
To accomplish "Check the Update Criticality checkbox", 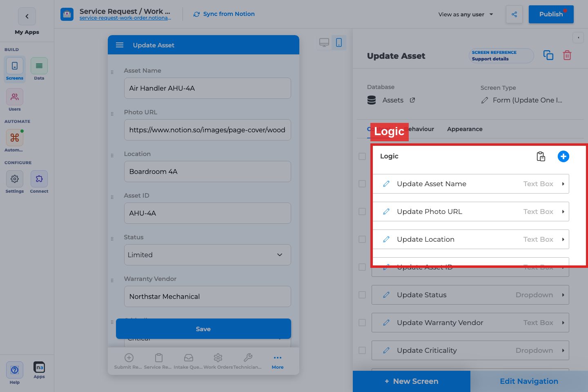I will pos(362,350).
